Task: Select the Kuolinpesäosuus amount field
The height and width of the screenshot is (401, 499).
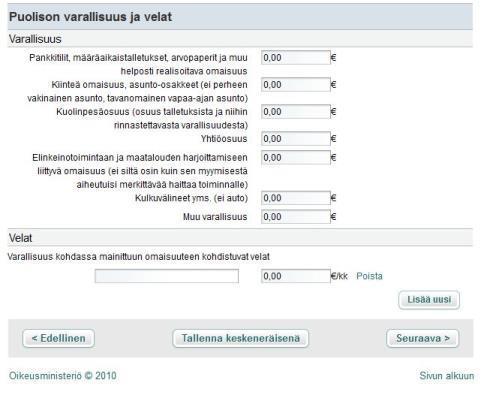Action: tap(296, 112)
